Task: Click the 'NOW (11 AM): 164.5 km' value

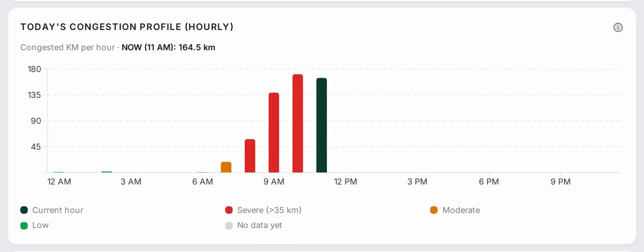Action: pos(169,48)
